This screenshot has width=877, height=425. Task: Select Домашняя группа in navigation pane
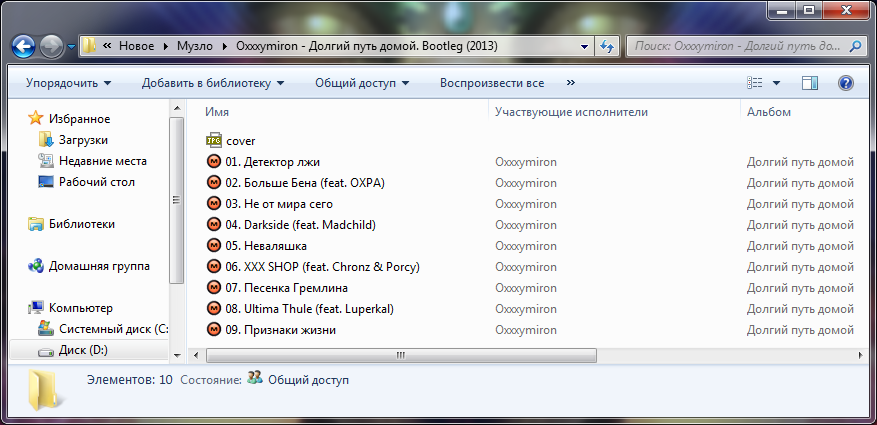point(99,266)
